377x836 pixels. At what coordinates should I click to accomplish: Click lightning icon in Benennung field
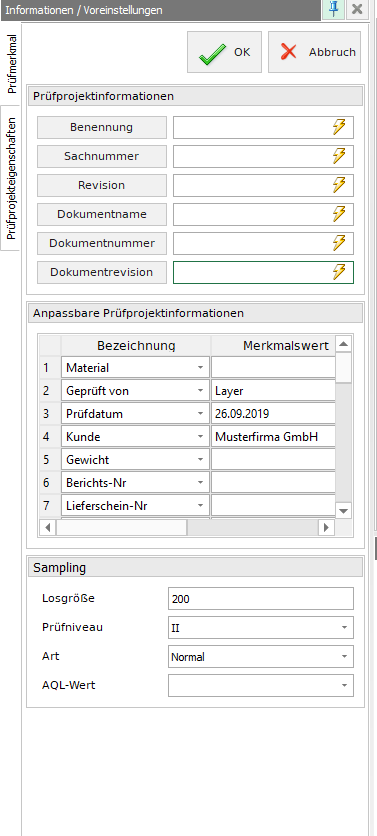pos(339,127)
